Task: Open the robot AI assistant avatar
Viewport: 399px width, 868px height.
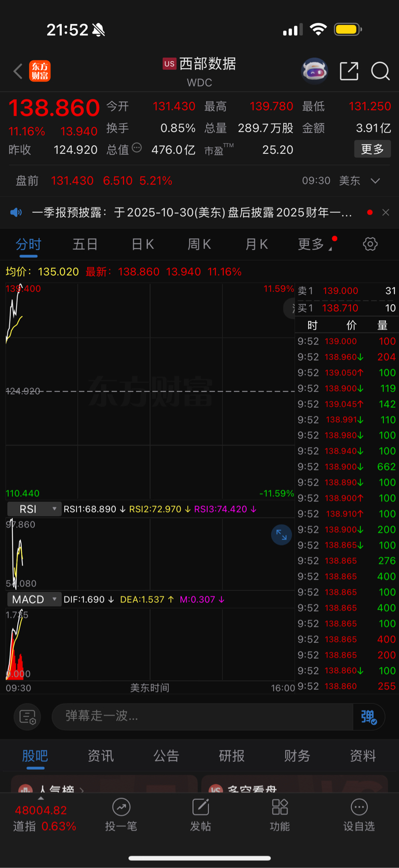Action: click(315, 71)
